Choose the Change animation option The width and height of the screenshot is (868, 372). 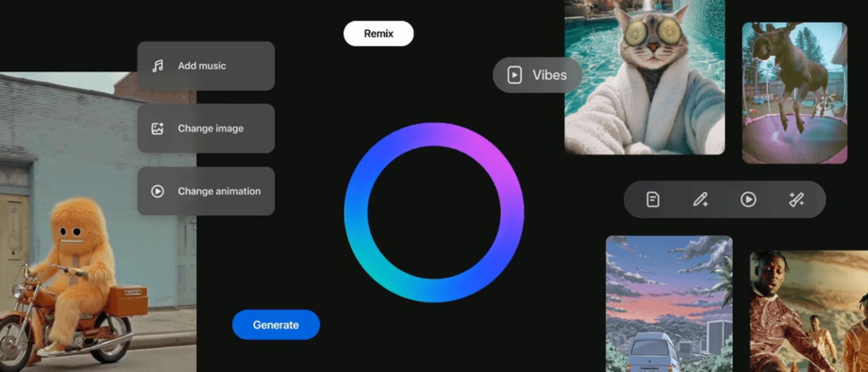coord(206,191)
